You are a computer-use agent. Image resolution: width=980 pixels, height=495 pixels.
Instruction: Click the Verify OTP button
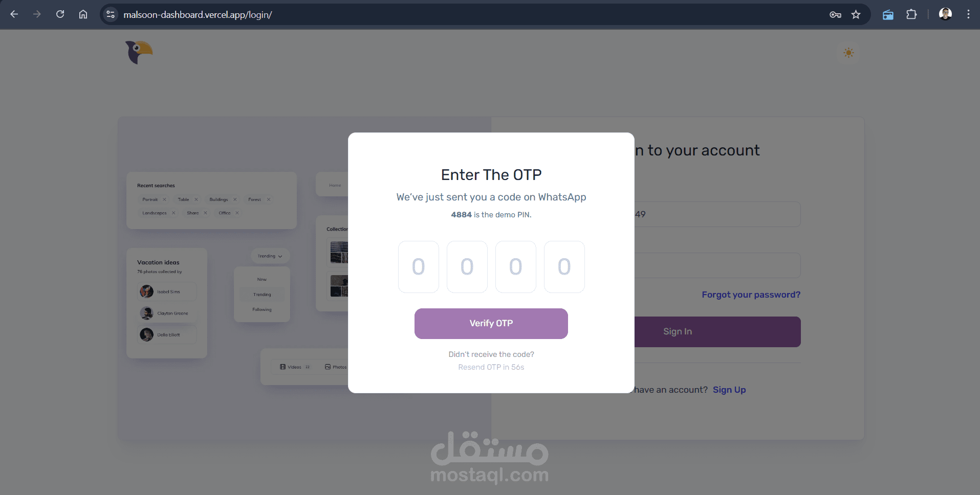(491, 324)
